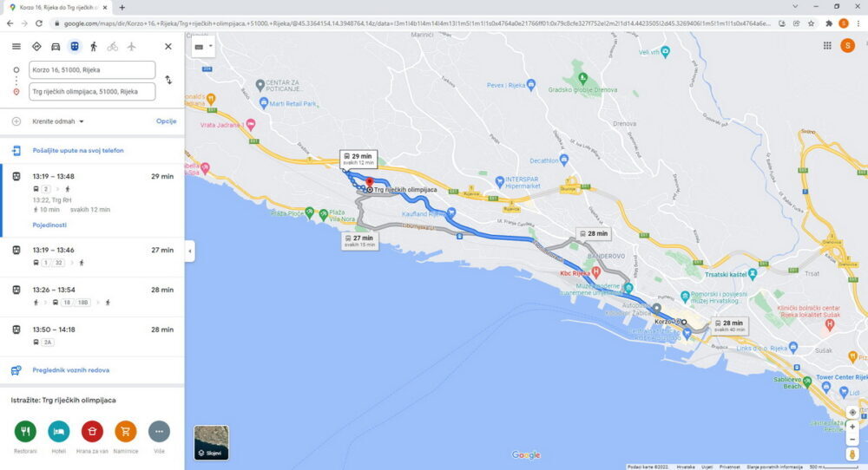This screenshot has height=470, width=868.
Task: Expand the 'Krenite odmah' departure dropdown
Action: (x=58, y=121)
